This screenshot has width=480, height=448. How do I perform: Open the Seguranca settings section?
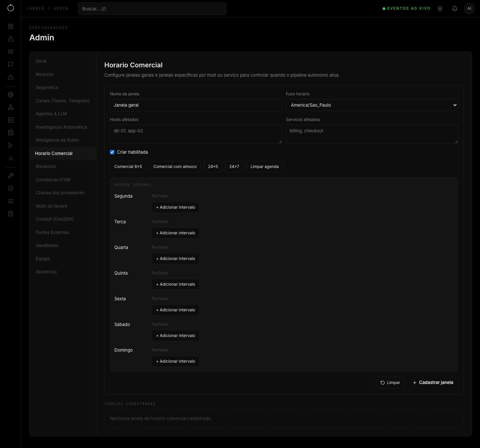(63, 87)
